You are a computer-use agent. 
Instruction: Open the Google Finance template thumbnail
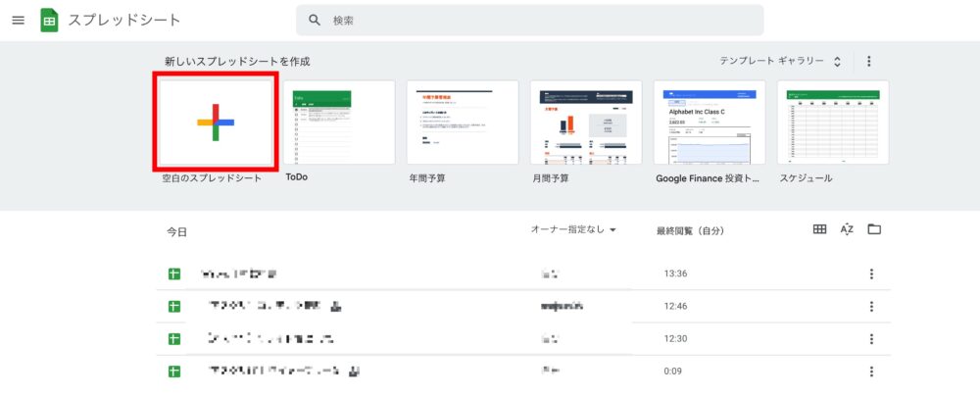click(x=710, y=122)
